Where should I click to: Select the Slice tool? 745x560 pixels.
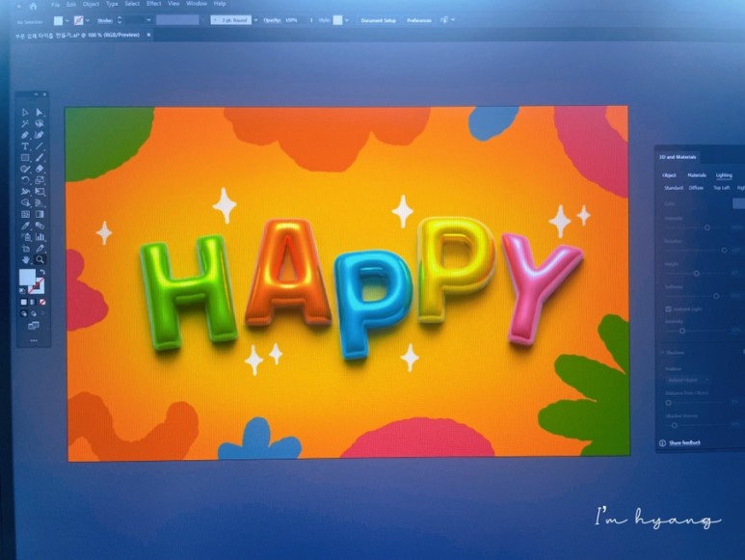(x=40, y=249)
